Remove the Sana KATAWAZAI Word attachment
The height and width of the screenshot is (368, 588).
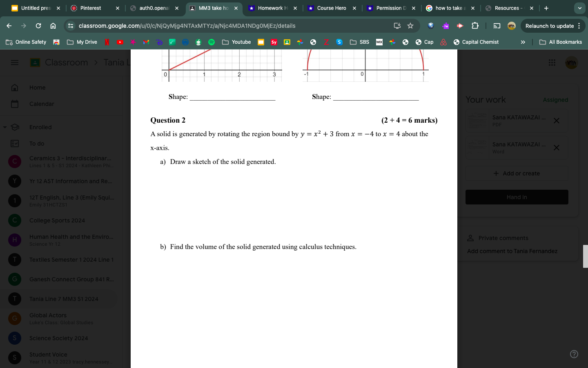(x=556, y=148)
